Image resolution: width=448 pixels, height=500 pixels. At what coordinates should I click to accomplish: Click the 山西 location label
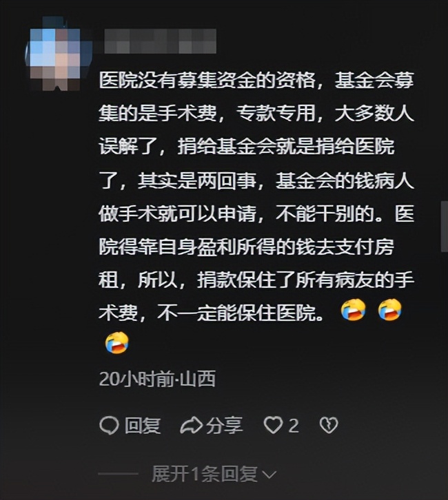(198, 379)
